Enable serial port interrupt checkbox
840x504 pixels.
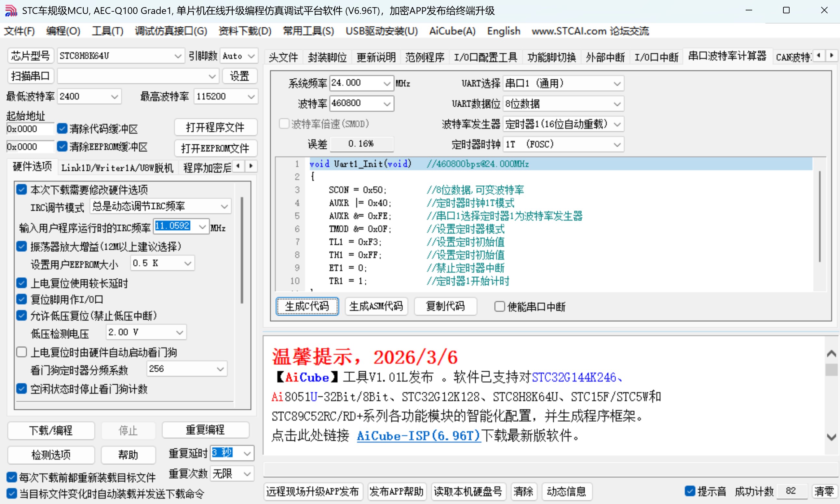click(x=499, y=307)
